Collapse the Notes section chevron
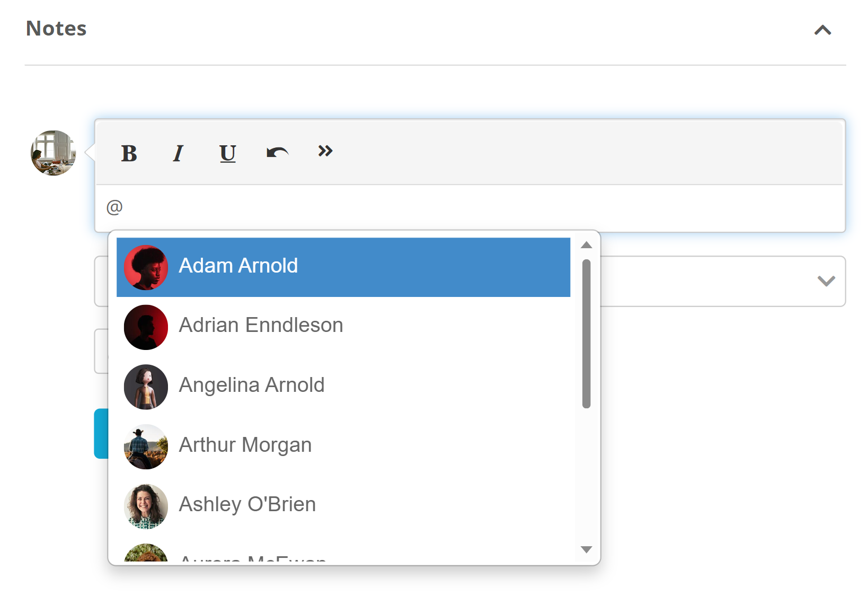The height and width of the screenshot is (613, 868). (x=822, y=30)
